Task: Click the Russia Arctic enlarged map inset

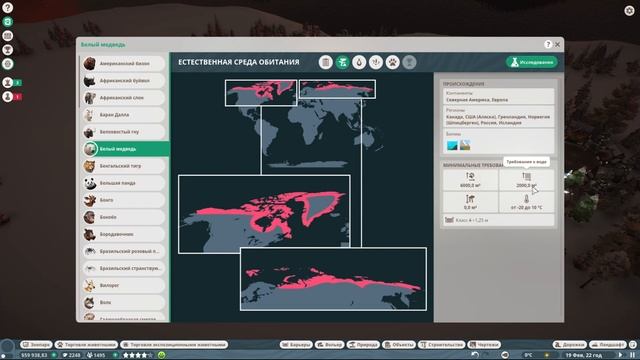Action: coord(333,279)
